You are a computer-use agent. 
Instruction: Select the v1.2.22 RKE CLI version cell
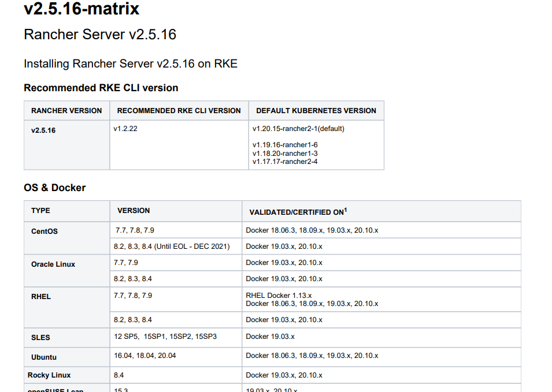click(x=125, y=129)
